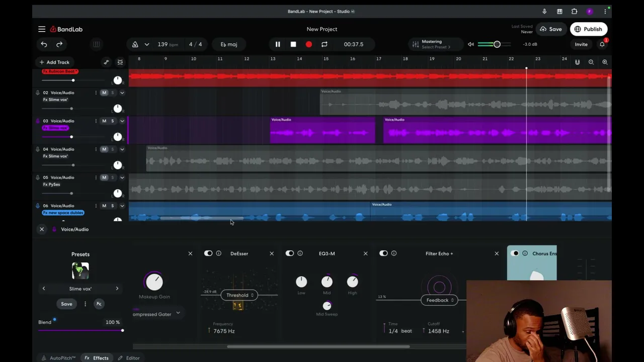Mute track 02 Voice/Audio
Viewport: 644px width, 362px height.
tap(104, 93)
